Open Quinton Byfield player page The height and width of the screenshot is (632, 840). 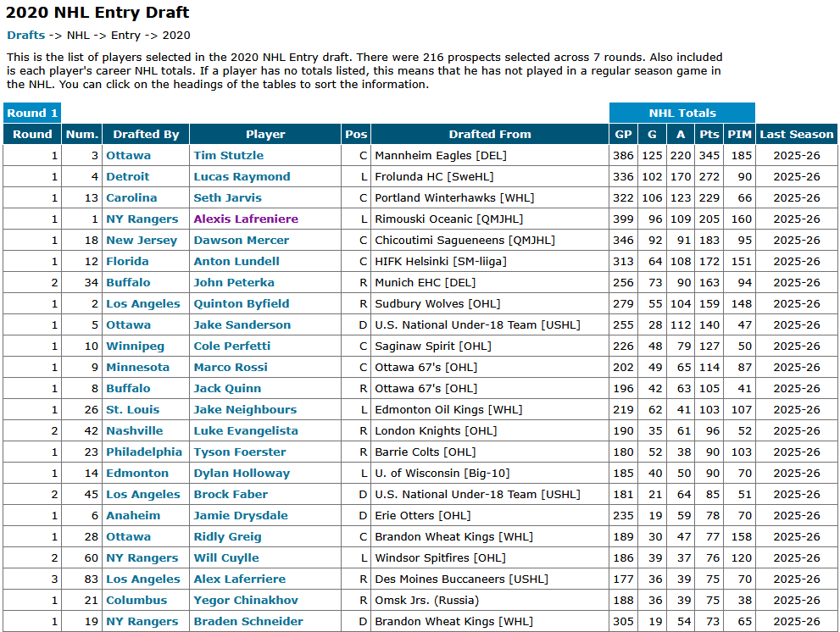pyautogui.click(x=241, y=303)
